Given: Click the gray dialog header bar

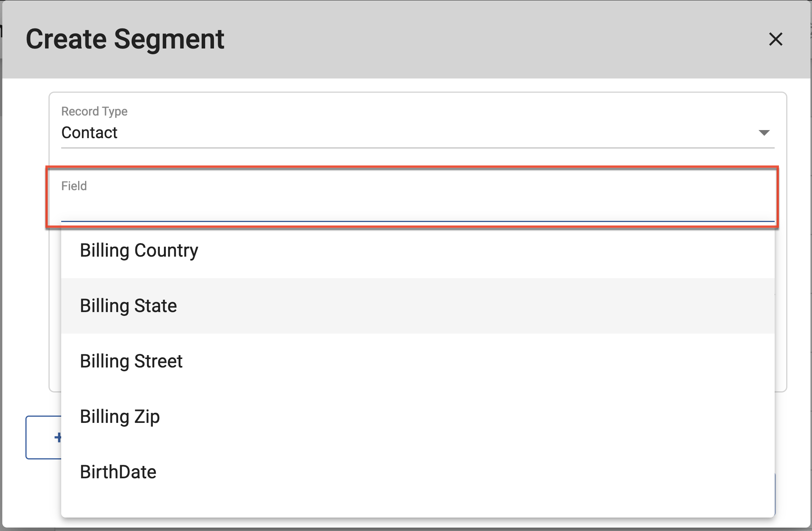Looking at the screenshot, I should point(462,39).
